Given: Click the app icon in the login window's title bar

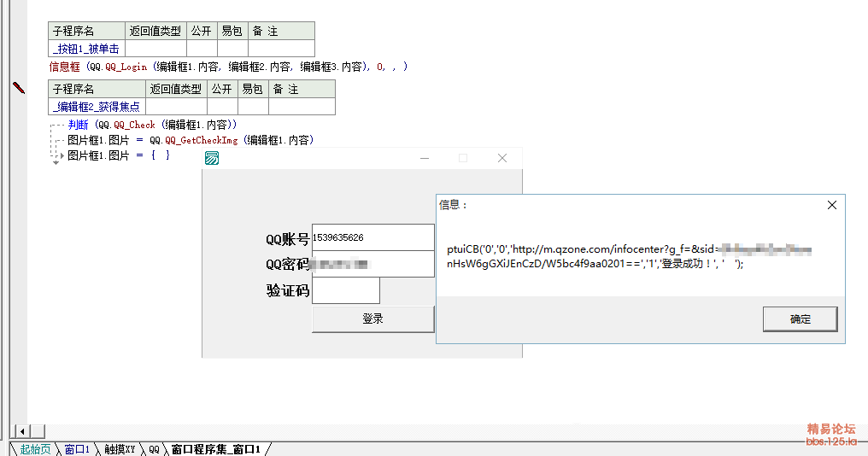Looking at the screenshot, I should tap(212, 158).
